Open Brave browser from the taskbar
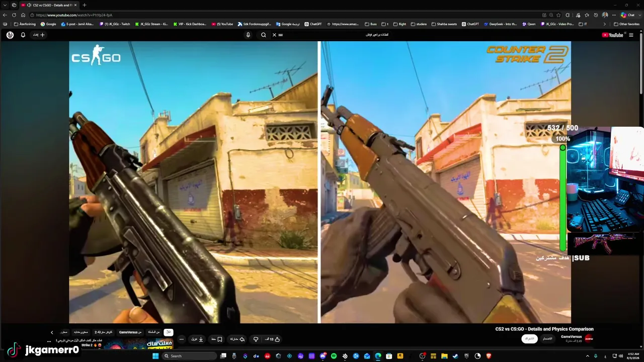This screenshot has height=362, width=644. [489, 356]
